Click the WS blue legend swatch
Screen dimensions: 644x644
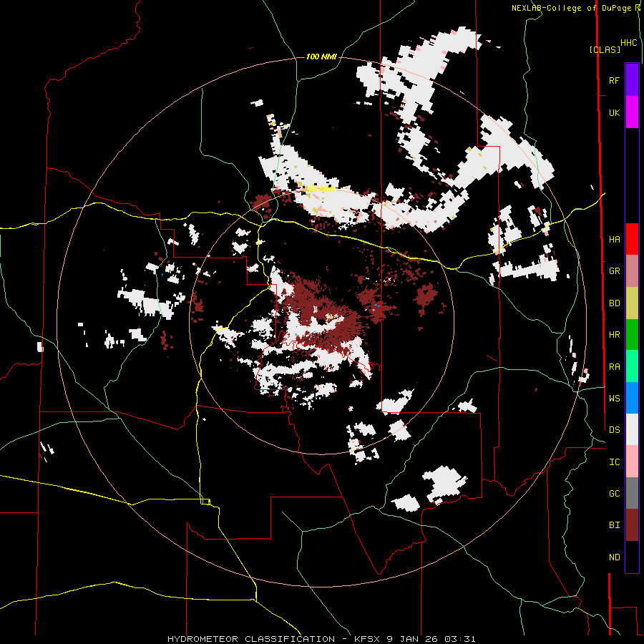pyautogui.click(x=632, y=398)
